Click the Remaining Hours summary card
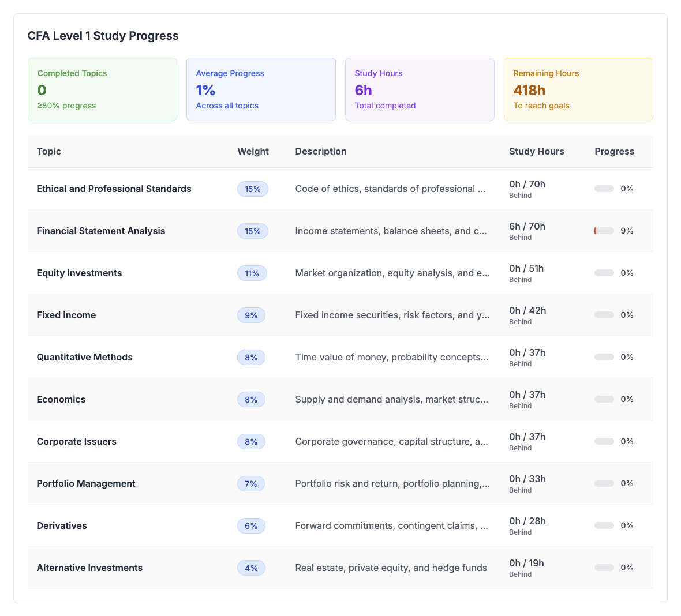Image resolution: width=681 pixels, height=616 pixels. coord(578,89)
